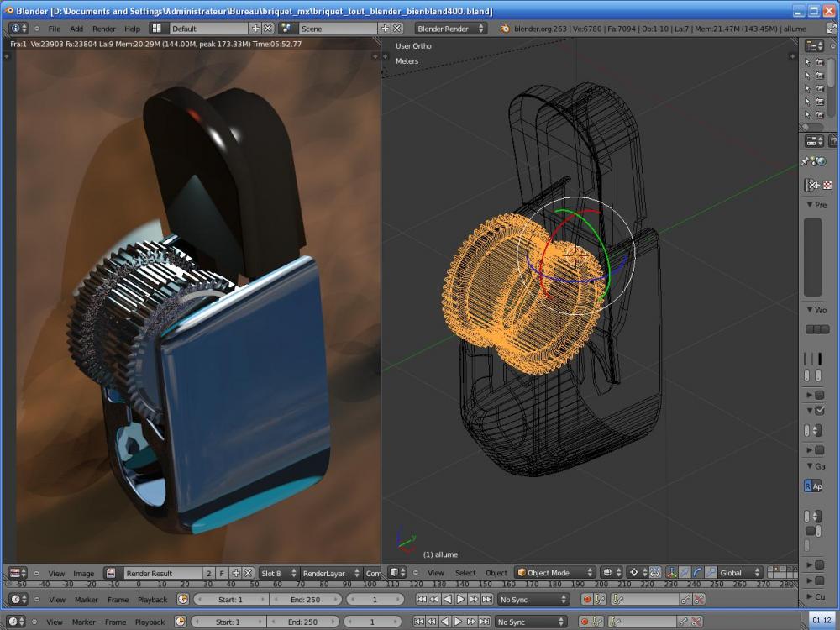Viewport: 840px width, 630px height.
Task: Toggle the red auto-keyframe record button in upper timeline
Action: point(587,599)
